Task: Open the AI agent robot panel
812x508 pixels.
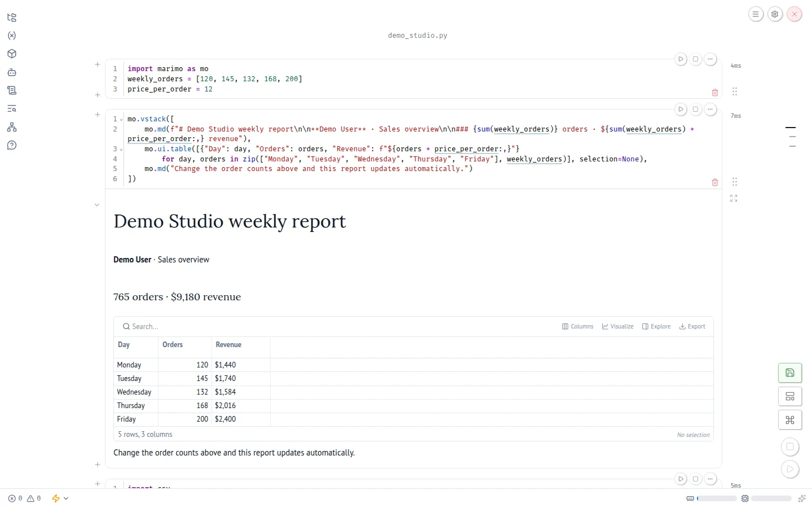Action: coord(12,72)
